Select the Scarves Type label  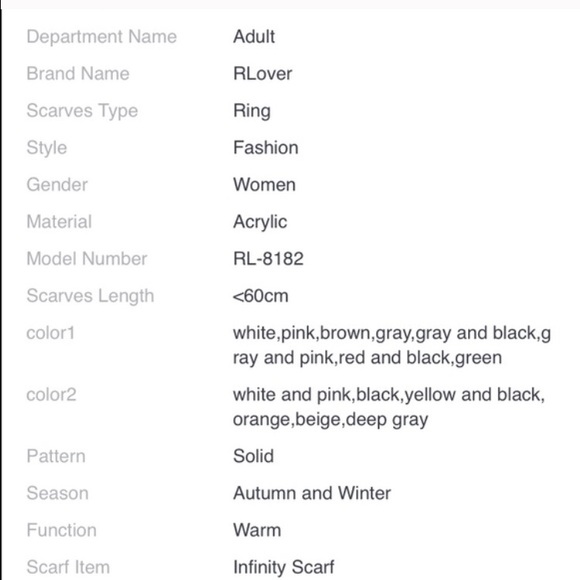point(82,111)
